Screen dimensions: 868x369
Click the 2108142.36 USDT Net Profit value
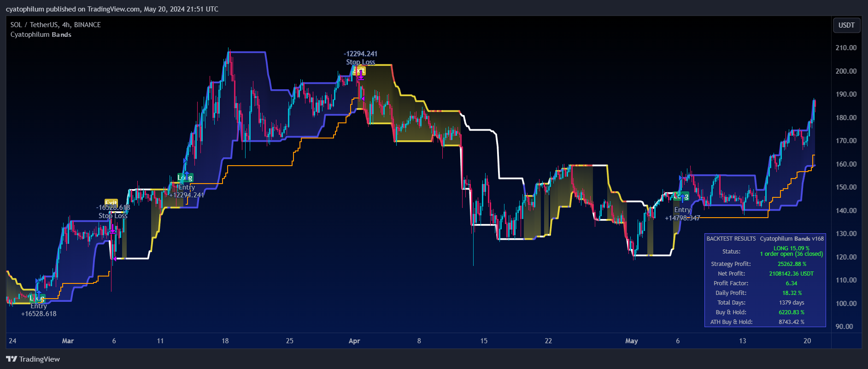(792, 274)
